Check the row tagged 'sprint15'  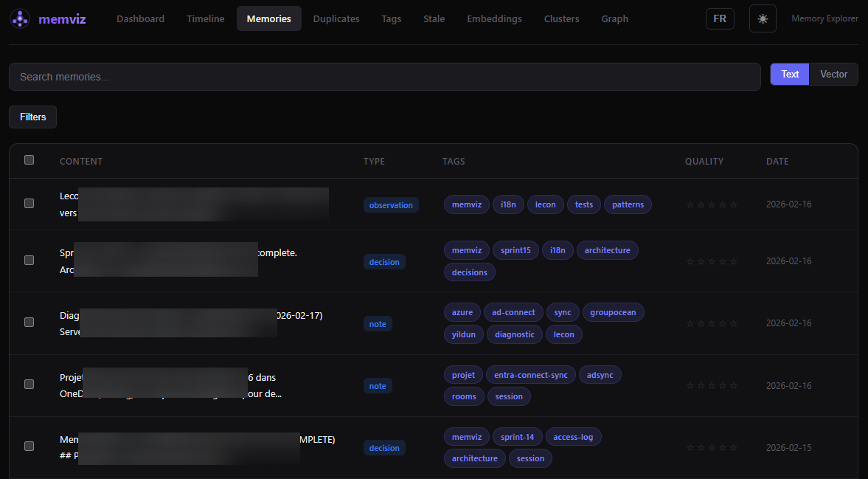tap(29, 261)
